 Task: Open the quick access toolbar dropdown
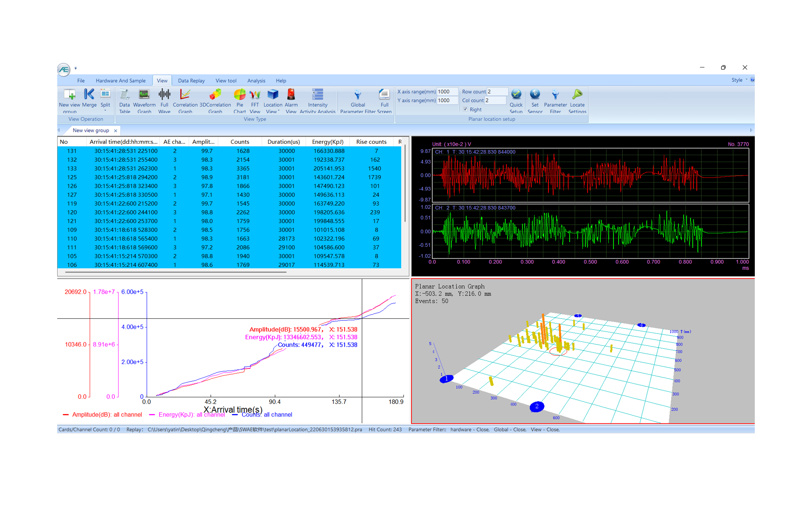tap(76, 68)
